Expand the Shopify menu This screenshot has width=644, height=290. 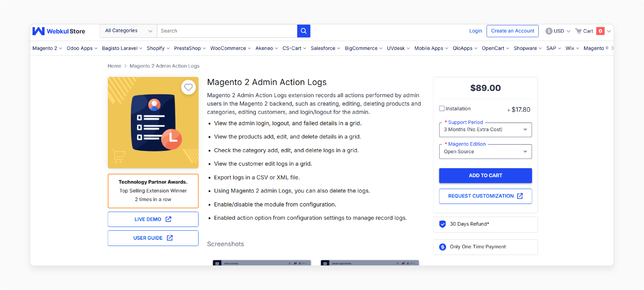point(158,48)
